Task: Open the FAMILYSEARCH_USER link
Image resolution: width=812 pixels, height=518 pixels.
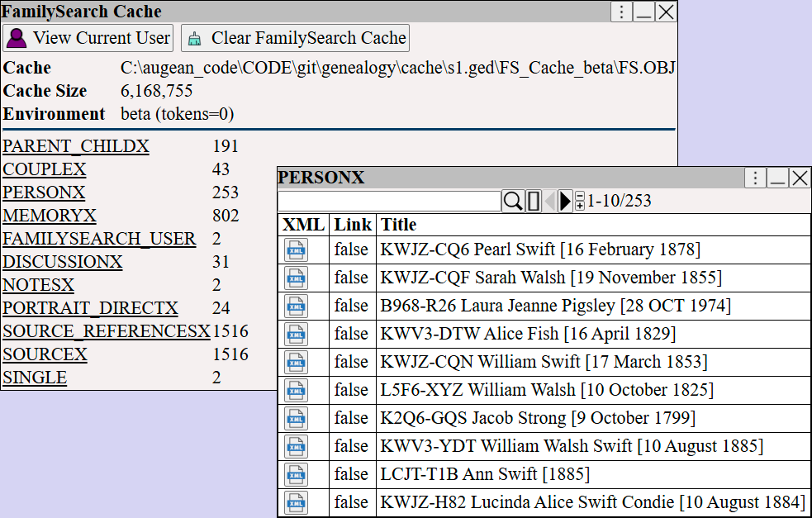Action: click(x=99, y=239)
